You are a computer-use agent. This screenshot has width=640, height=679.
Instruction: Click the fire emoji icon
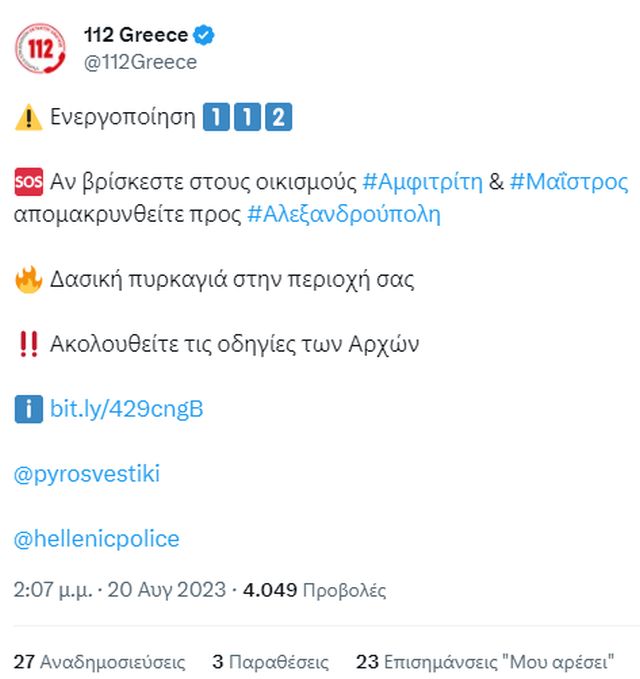(x=27, y=280)
